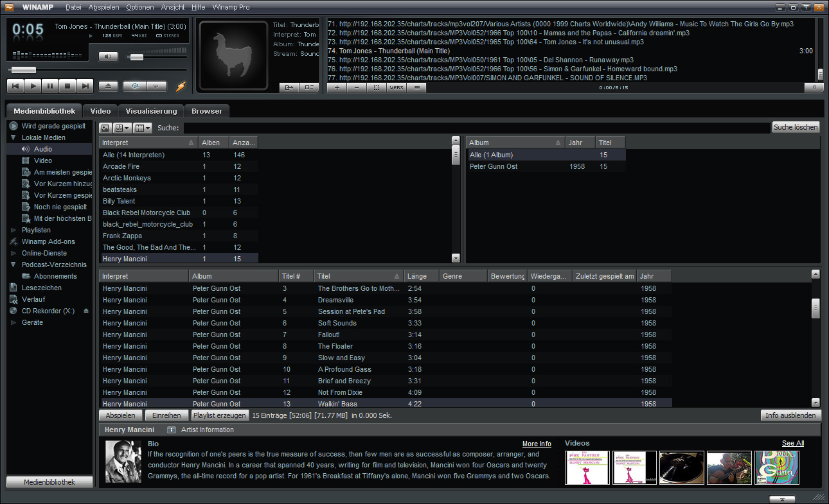Expand the Playlisten tree node
This screenshot has height=504, width=829.
coord(13,230)
